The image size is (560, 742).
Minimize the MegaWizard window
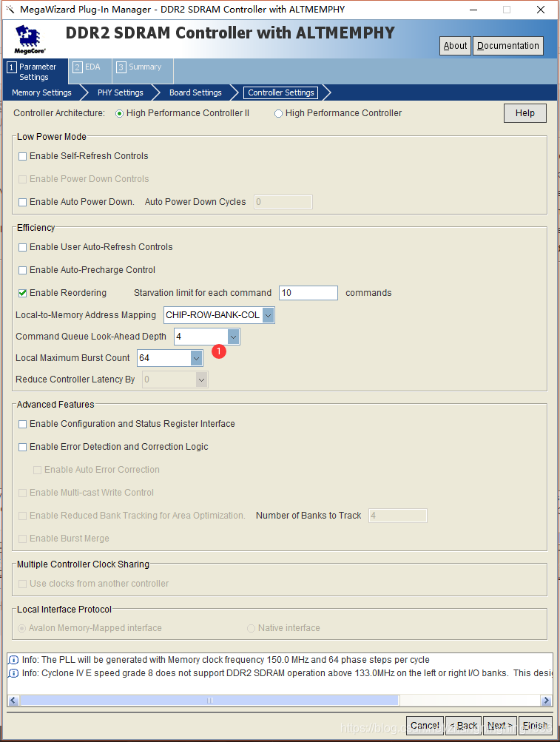click(473, 10)
